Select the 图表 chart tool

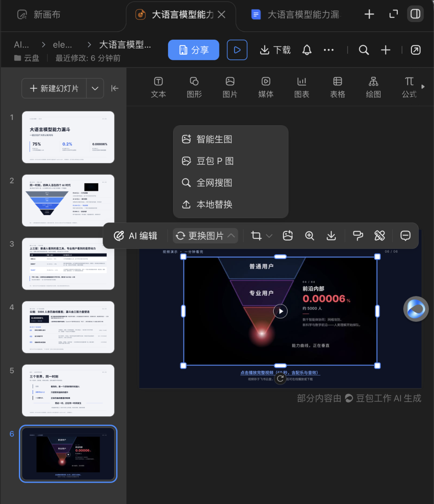click(x=302, y=87)
